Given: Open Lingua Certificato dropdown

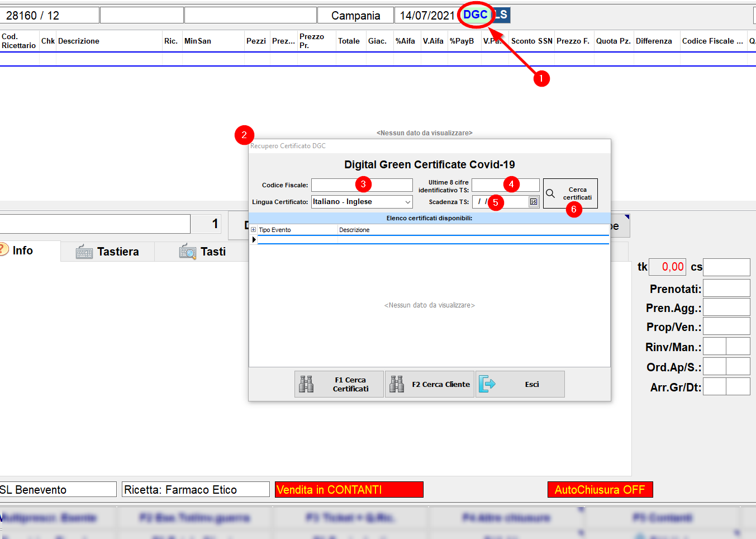Looking at the screenshot, I should [x=407, y=202].
